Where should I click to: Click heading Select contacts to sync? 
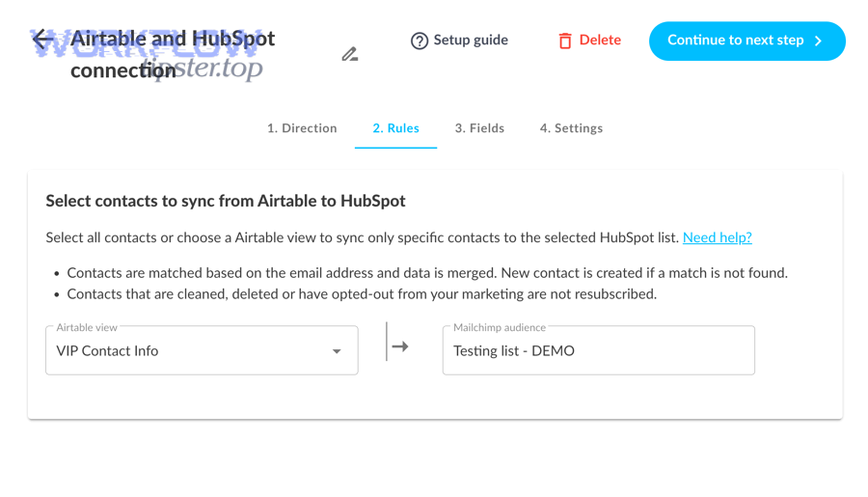click(226, 201)
